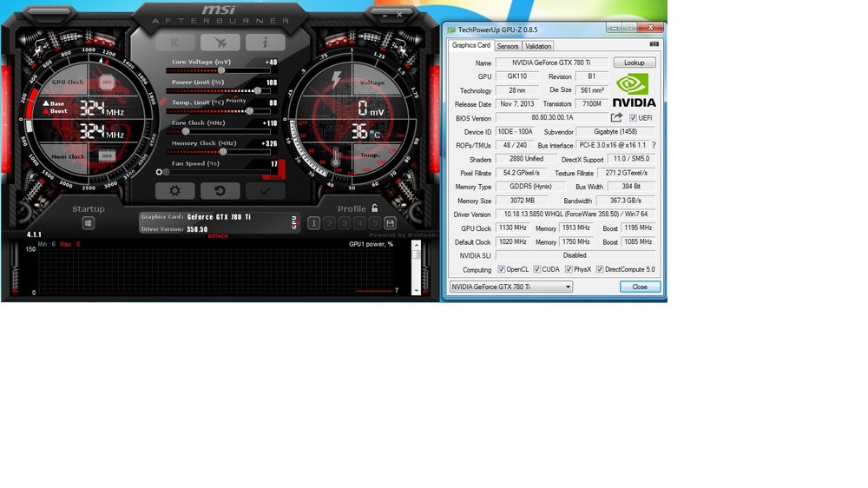Toggle the CUDA checkbox
Image resolution: width=868 pixels, height=488 pixels.
click(x=536, y=269)
